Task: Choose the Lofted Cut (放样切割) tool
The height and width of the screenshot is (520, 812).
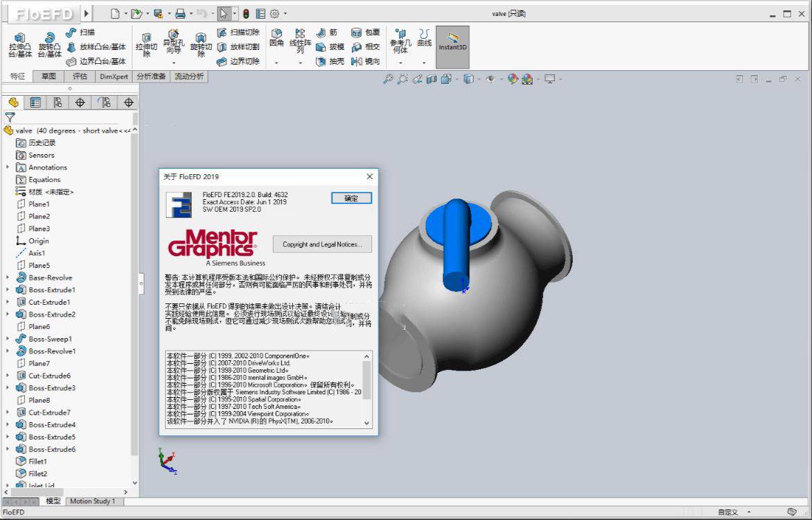Action: point(238,47)
